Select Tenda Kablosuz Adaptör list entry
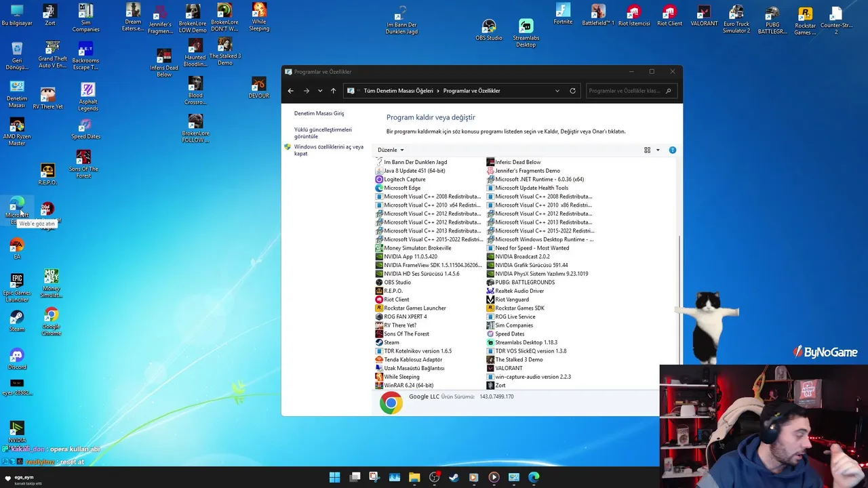Image resolution: width=868 pixels, height=488 pixels. [409, 360]
